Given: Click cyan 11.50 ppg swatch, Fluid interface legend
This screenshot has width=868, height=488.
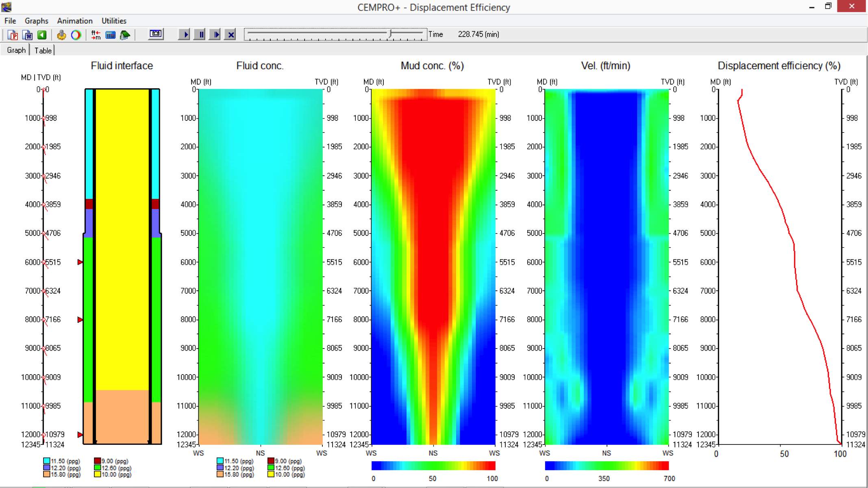Looking at the screenshot, I should tap(46, 461).
